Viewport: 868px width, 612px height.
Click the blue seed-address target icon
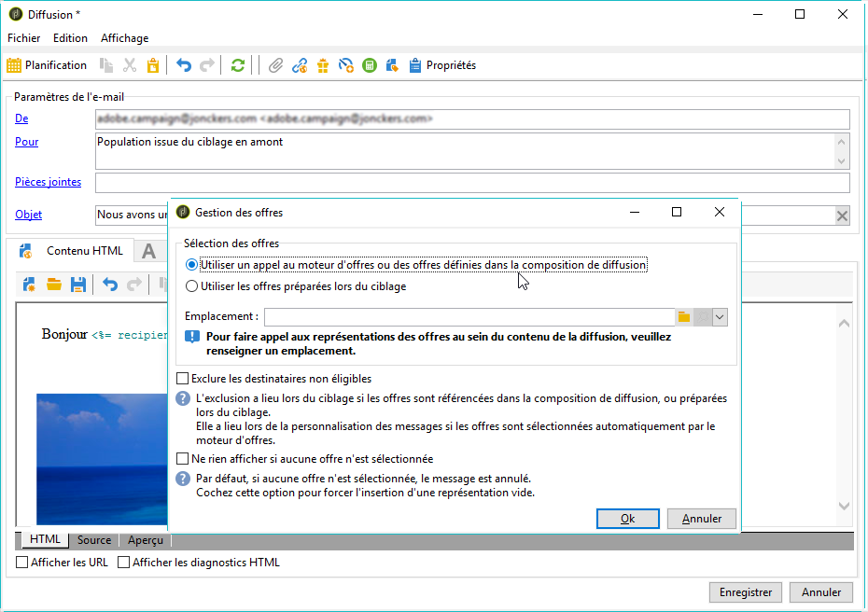point(346,65)
